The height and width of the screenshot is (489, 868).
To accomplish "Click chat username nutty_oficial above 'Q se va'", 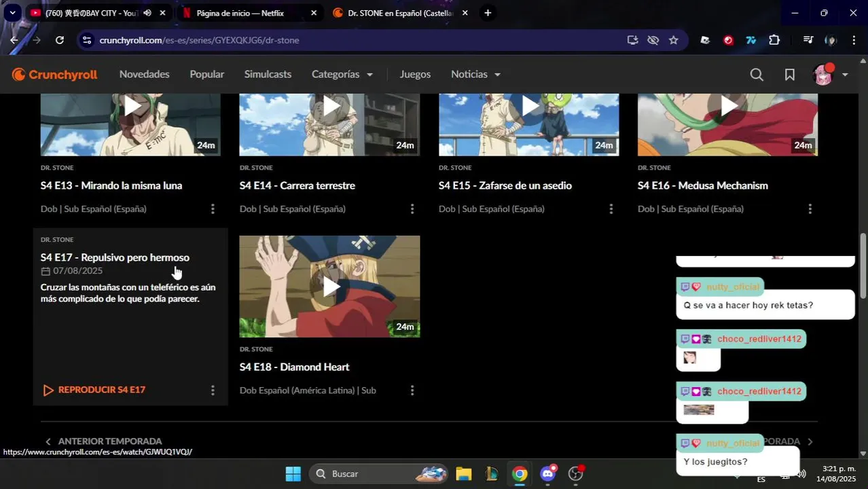I will pos(733,287).
